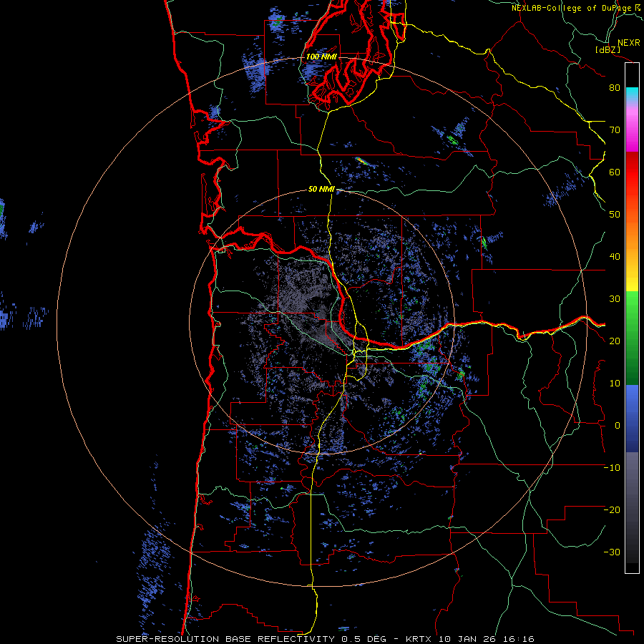Image resolution: width=644 pixels, height=644 pixels.
Task: Click the 50 value on the dBZ scale
Action: pos(615,215)
